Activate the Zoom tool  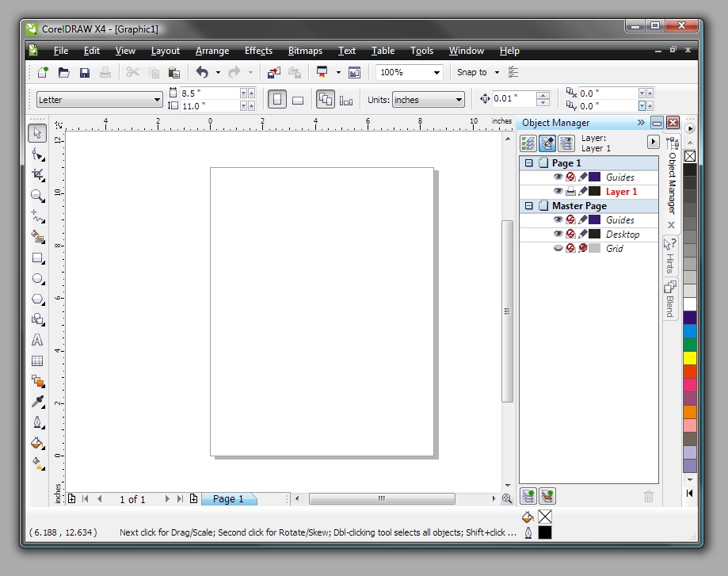tap(37, 196)
